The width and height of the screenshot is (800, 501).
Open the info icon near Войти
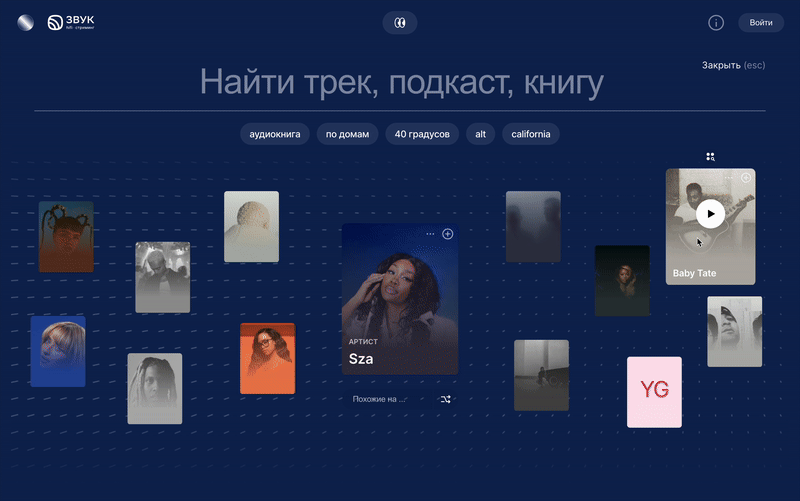click(x=716, y=23)
